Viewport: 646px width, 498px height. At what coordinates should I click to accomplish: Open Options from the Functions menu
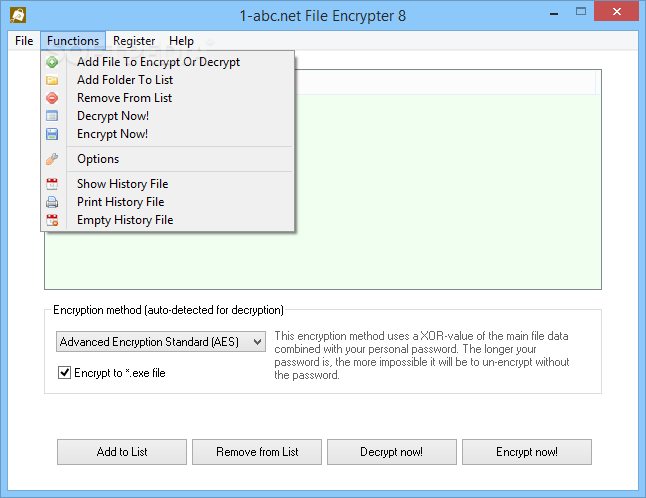pos(168,159)
